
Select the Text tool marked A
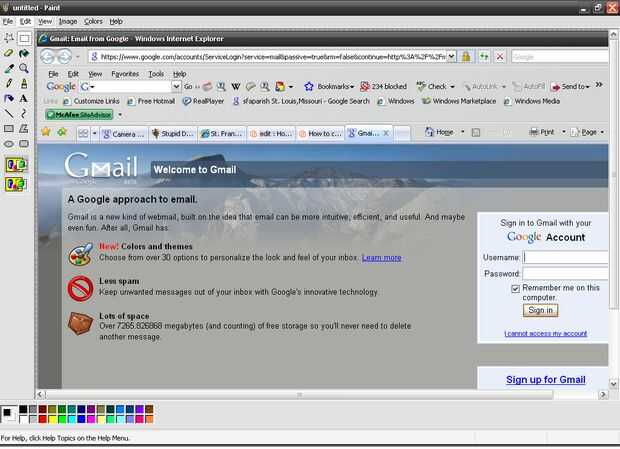(x=24, y=98)
